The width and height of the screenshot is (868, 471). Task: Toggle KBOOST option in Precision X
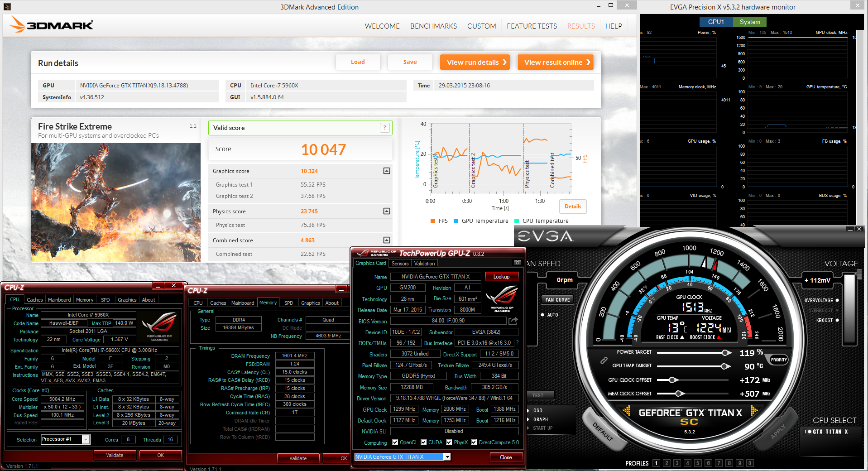coord(837,320)
